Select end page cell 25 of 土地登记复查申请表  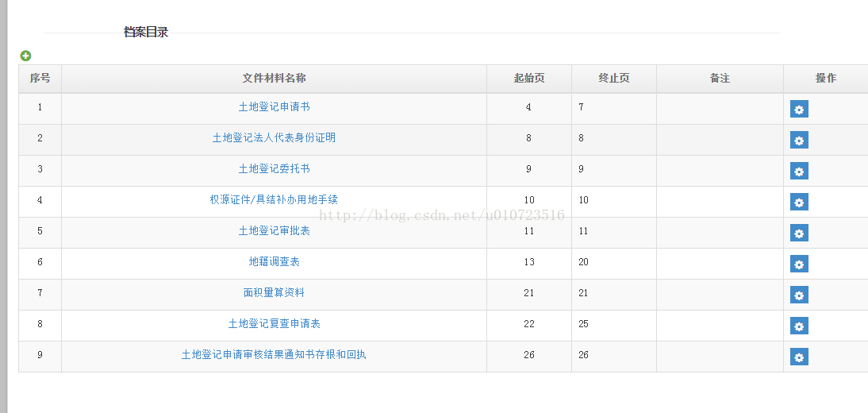click(x=614, y=326)
